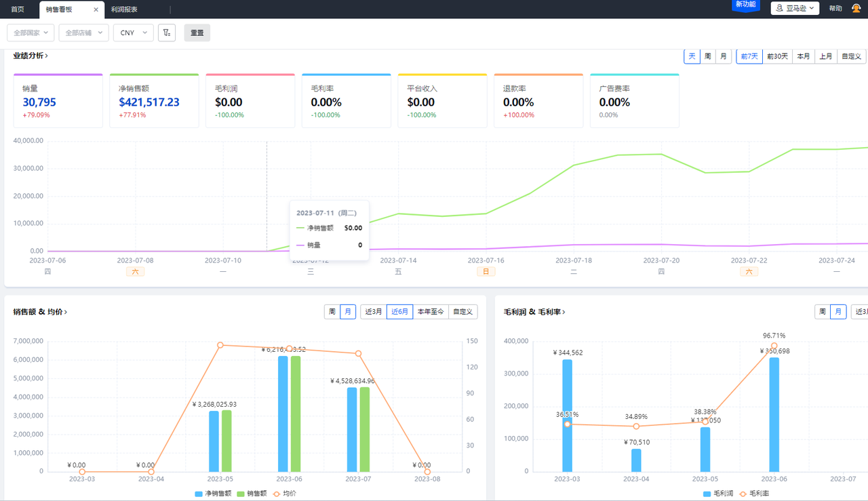Open the filter settings icon next to CNY
Image resolution: width=868 pixels, height=501 pixels.
point(167,33)
